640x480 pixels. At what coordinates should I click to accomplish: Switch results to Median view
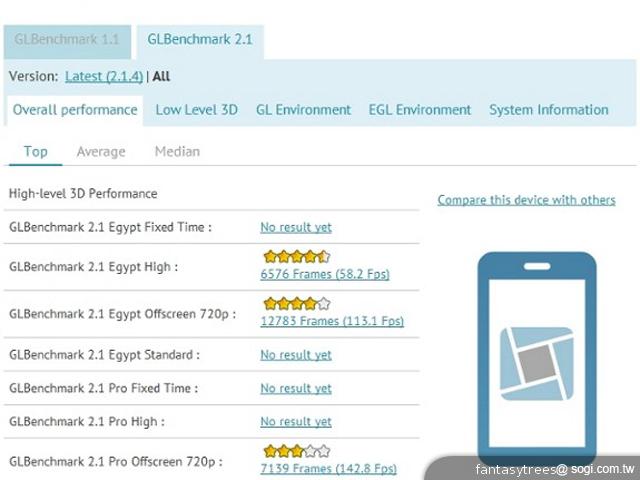pos(177,152)
